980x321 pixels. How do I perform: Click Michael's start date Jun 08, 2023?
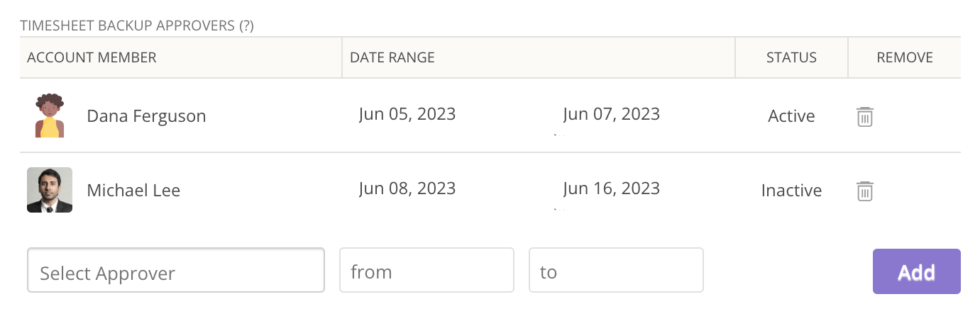tap(407, 188)
